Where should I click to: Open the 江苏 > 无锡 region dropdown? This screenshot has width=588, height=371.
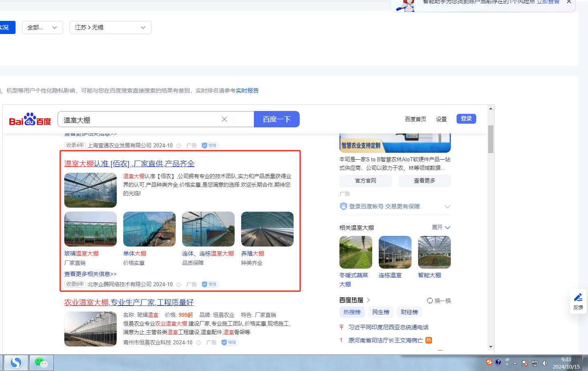click(x=111, y=27)
